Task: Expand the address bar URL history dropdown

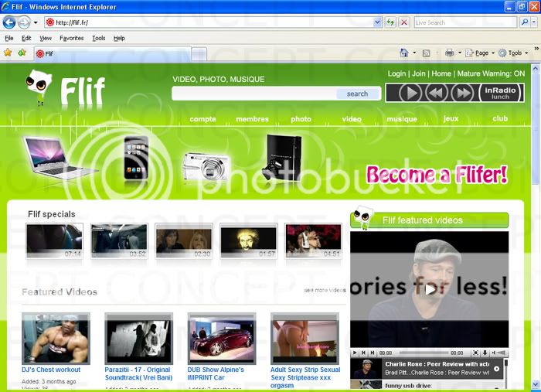Action: coord(378,22)
